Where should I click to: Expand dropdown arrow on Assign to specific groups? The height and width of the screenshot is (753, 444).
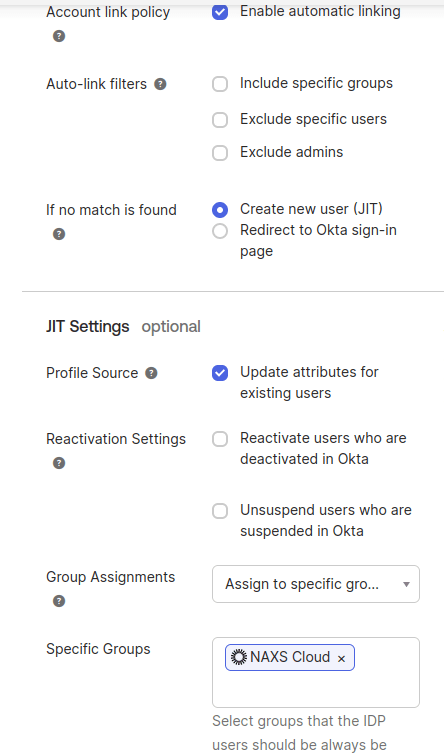click(406, 584)
